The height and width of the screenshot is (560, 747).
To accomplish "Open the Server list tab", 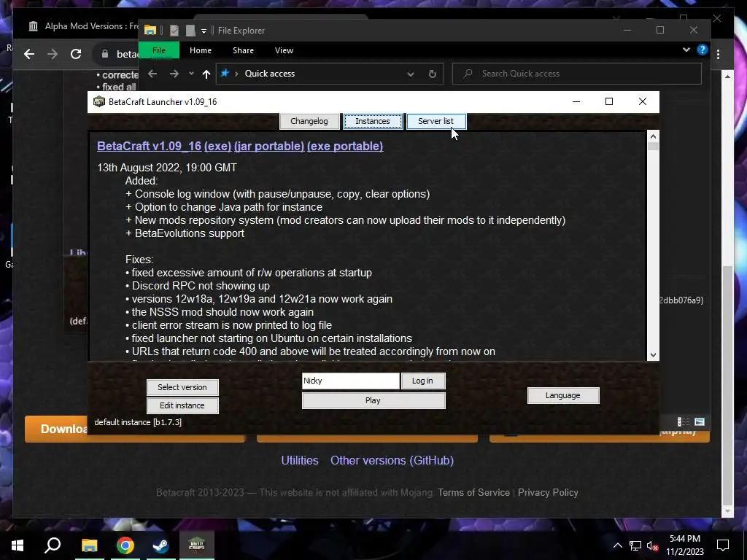I will (x=436, y=121).
